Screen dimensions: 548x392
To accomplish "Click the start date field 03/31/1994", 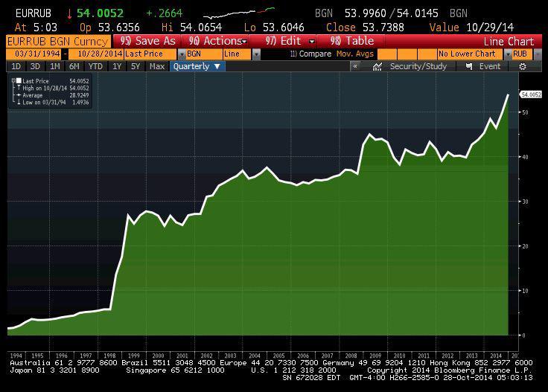I will click(x=34, y=54).
